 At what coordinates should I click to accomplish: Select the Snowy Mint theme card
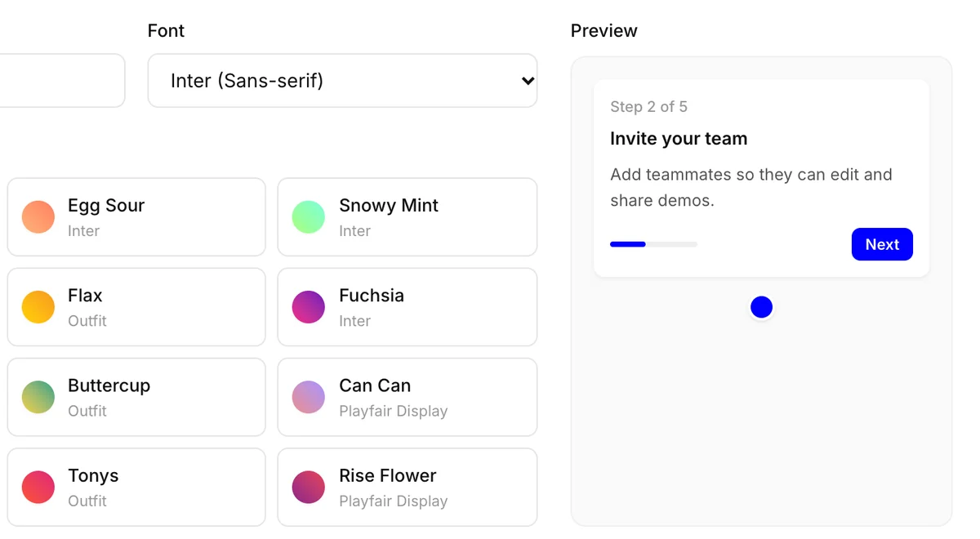click(408, 217)
